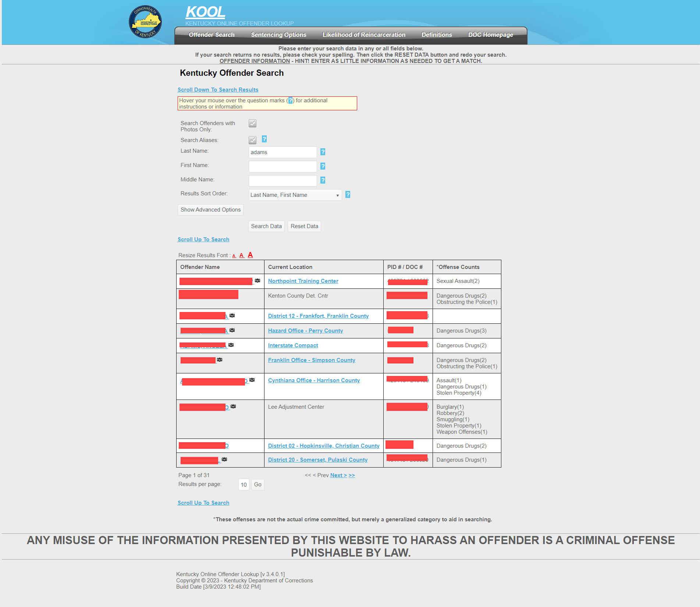Click camera icon in Cynthiana Office row

click(x=252, y=380)
